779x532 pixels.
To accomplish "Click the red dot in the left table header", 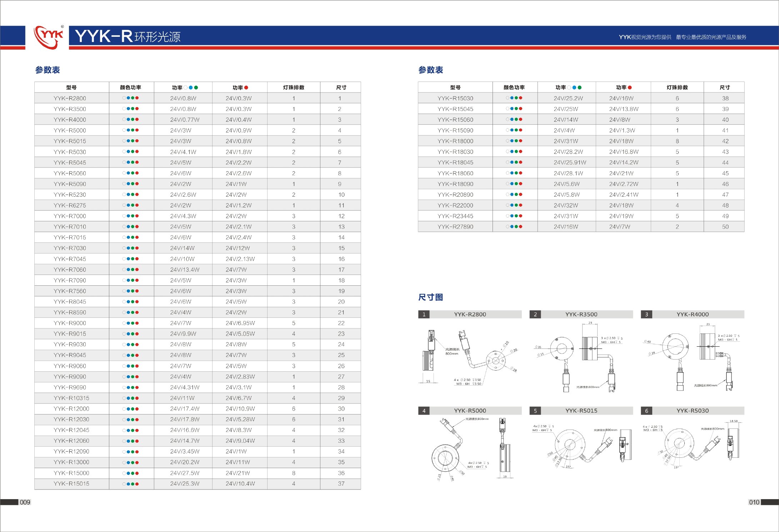I will click(246, 87).
